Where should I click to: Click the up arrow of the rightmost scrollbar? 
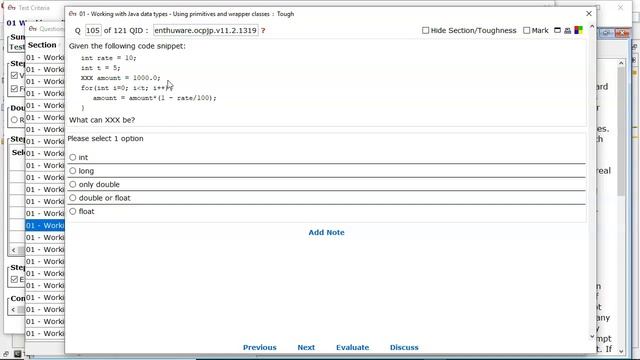(x=621, y=63)
